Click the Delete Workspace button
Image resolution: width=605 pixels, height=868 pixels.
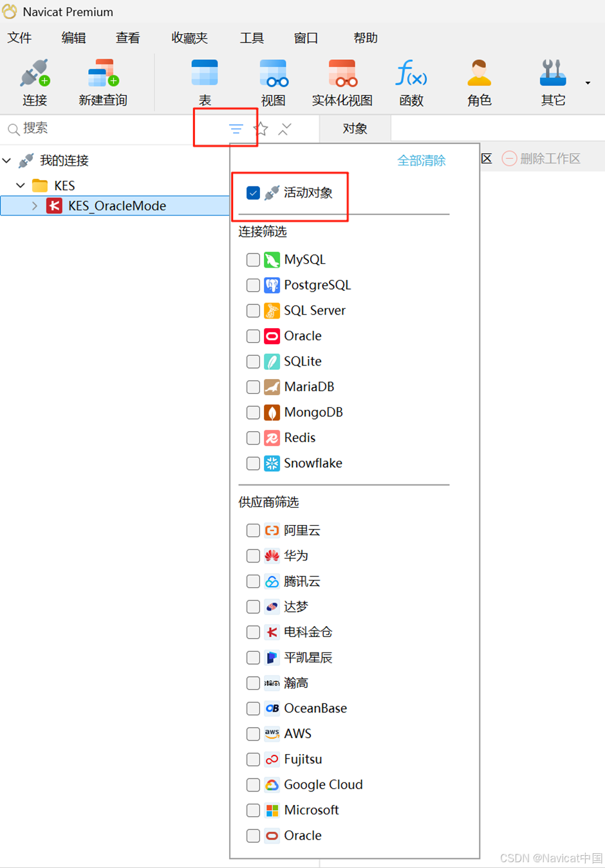point(541,158)
